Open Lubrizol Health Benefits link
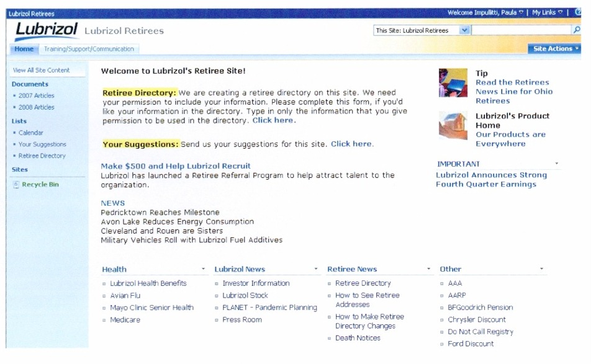The width and height of the screenshot is (591, 364). tap(148, 283)
